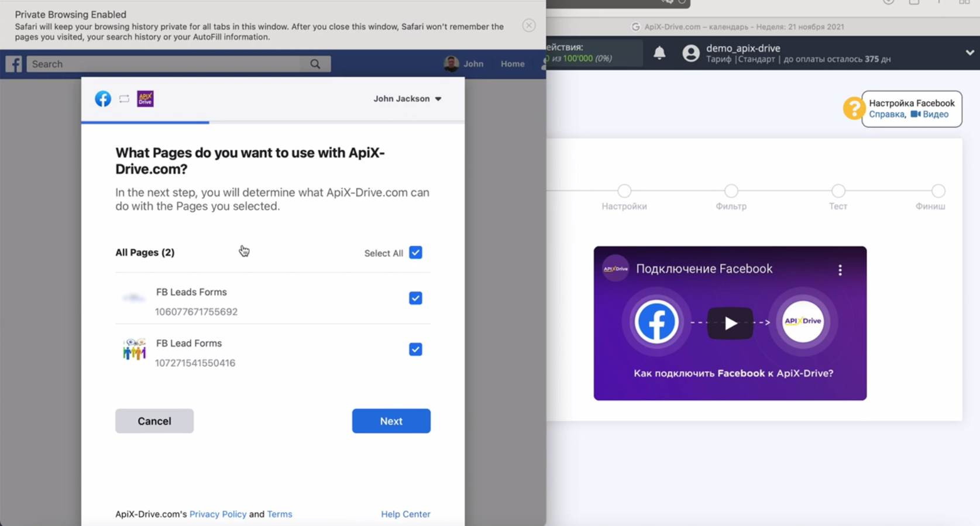
Task: Open the John Jackson account dropdown
Action: point(407,99)
